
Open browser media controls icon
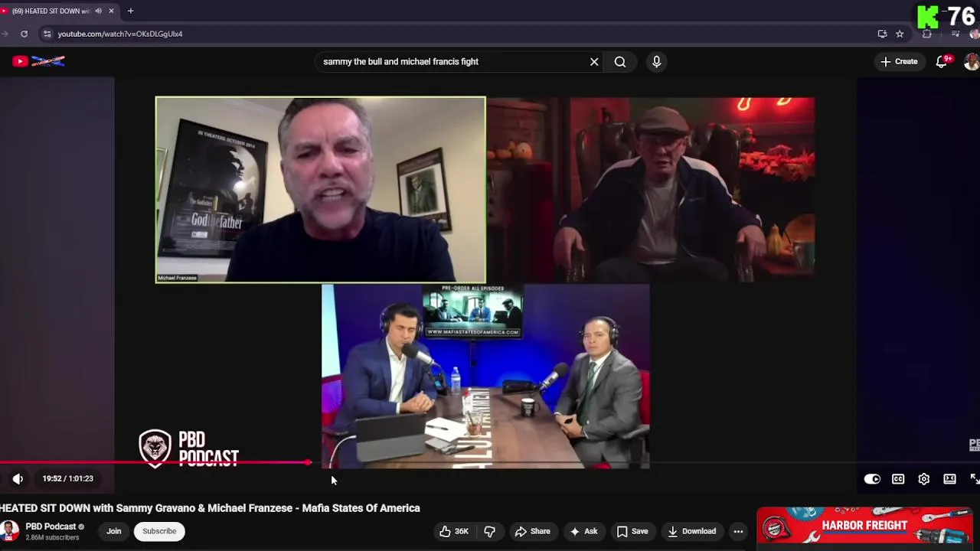pyautogui.click(x=955, y=34)
